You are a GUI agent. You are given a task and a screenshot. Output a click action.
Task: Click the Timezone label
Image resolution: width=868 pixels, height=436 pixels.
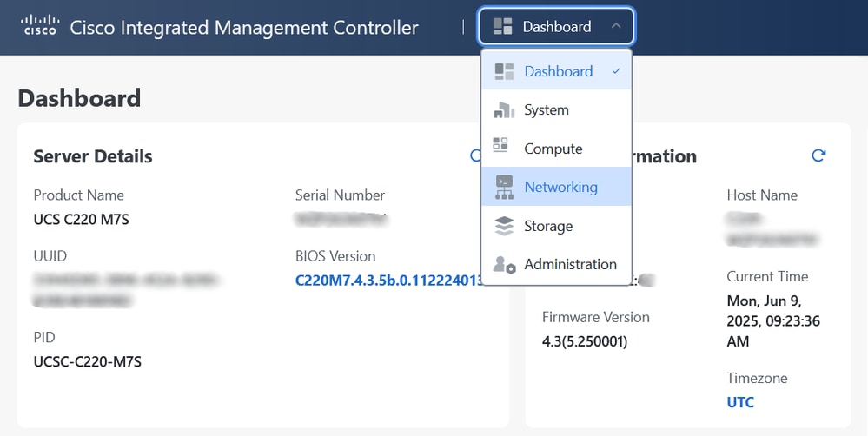click(757, 378)
